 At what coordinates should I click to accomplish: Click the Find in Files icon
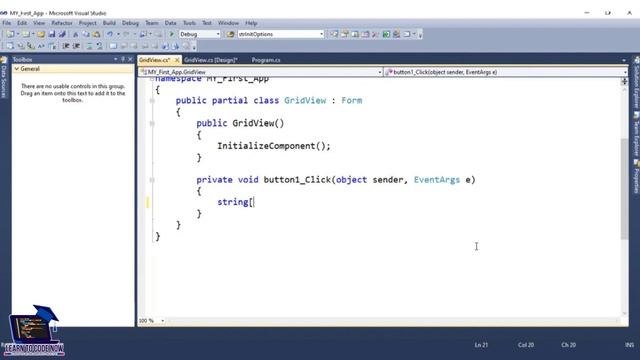tap(231, 34)
